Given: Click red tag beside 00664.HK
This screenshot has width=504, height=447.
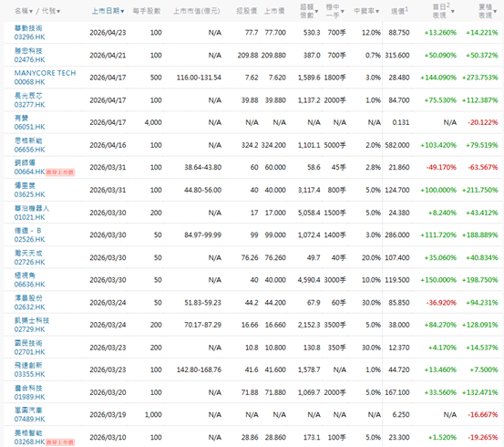Looking at the screenshot, I should 60,172.
